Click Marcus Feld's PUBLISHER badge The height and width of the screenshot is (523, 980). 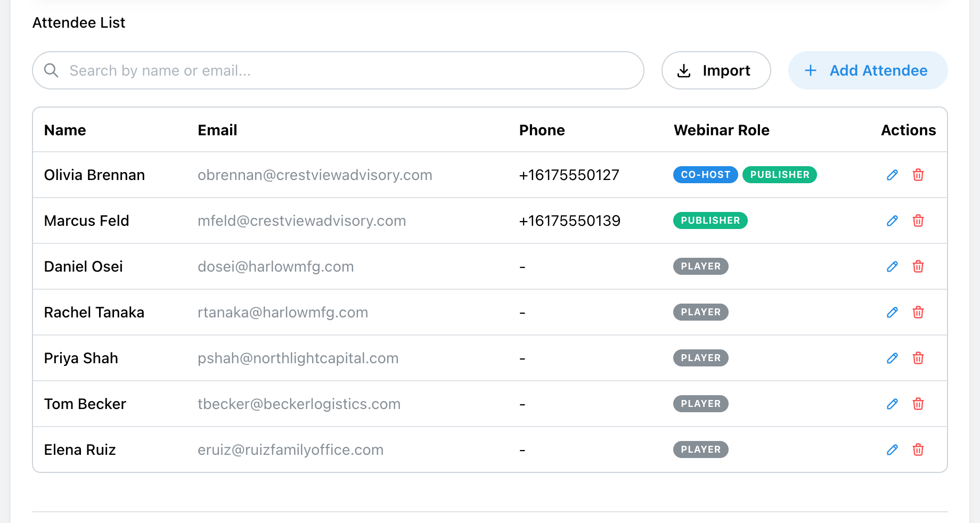710,220
